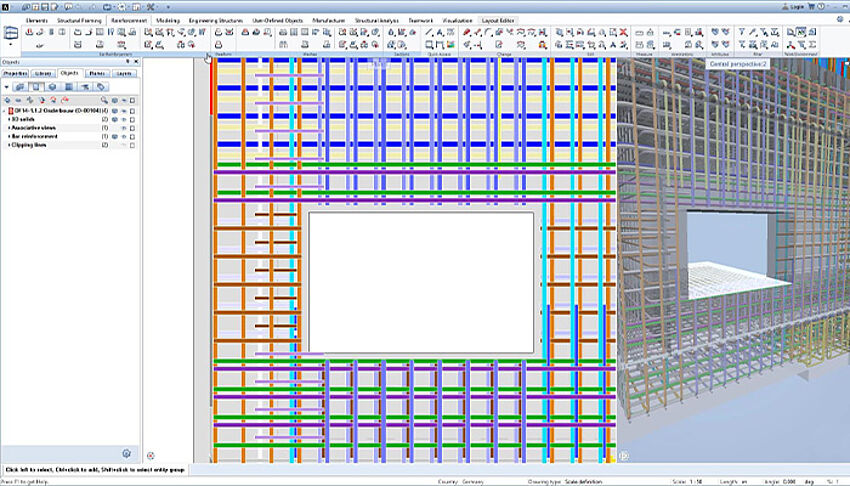The width and height of the screenshot is (850, 486).
Task: Click the red X delete icon in Edit group
Action: tap(624, 32)
